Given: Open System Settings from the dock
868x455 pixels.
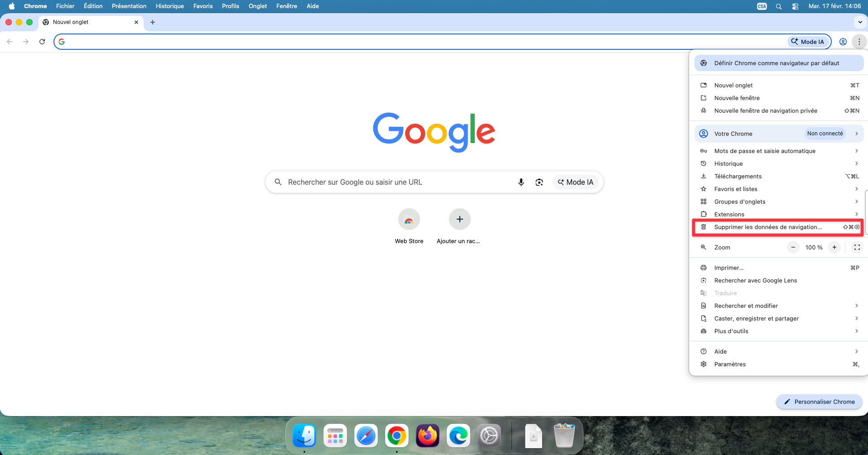Looking at the screenshot, I should point(489,436).
